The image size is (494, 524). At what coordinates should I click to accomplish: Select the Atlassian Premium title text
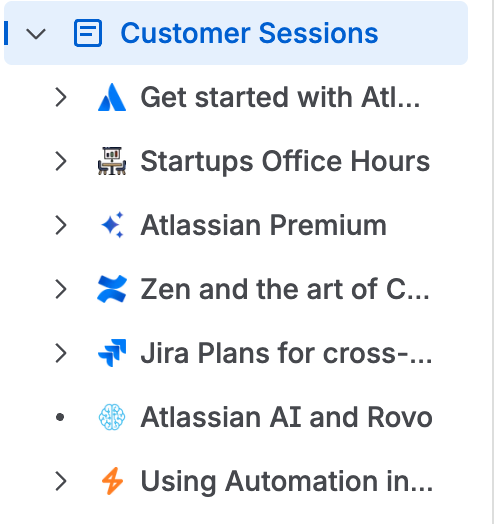click(263, 225)
